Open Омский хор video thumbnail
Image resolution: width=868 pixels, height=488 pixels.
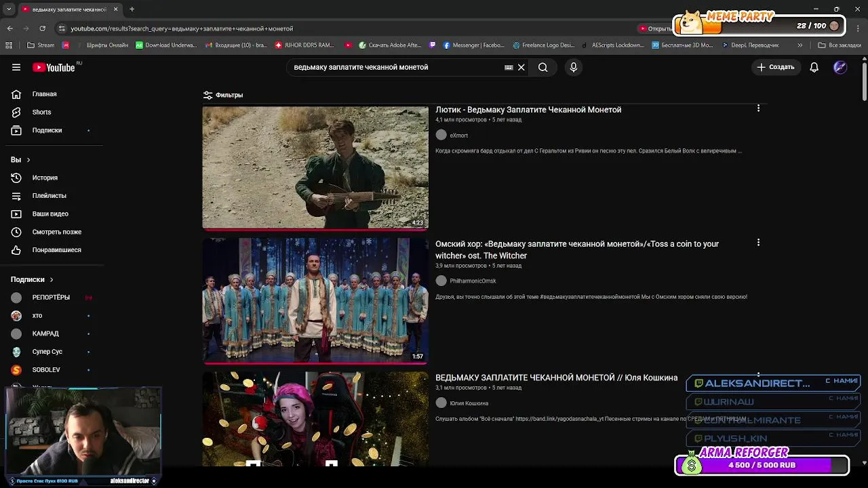point(315,300)
